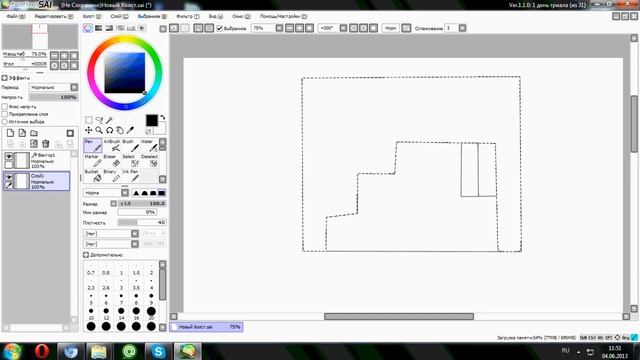
Task: Select brush size 5 preset
Action: tap(91, 299)
